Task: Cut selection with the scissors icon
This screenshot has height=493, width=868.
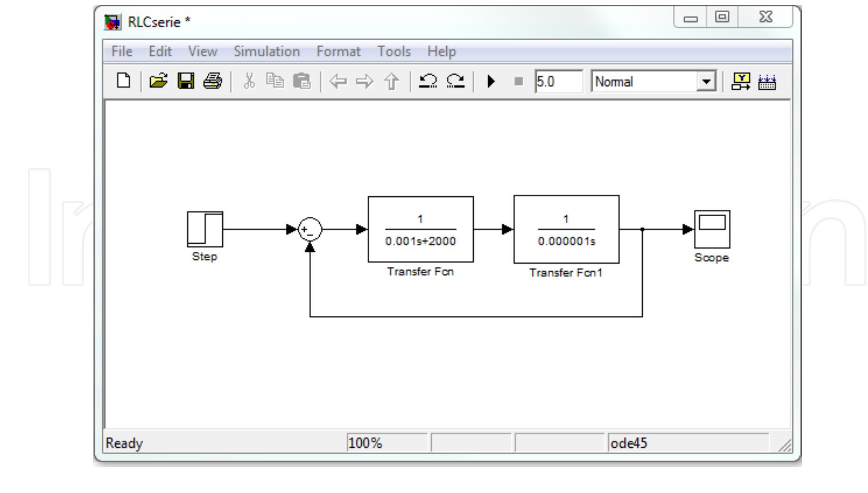Action: tap(249, 81)
